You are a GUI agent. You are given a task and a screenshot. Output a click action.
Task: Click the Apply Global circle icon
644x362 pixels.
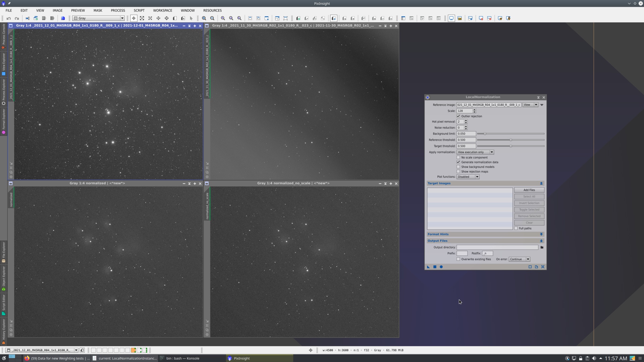coord(441,267)
